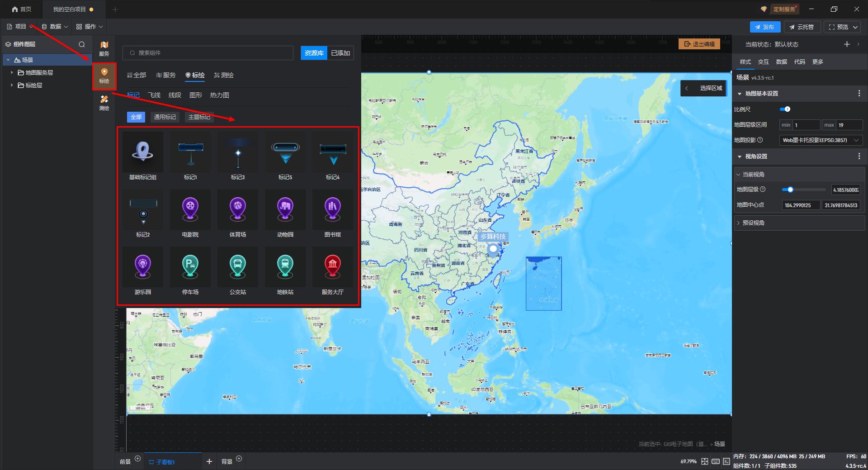Choose the 停车场 marker icon

pos(190,267)
